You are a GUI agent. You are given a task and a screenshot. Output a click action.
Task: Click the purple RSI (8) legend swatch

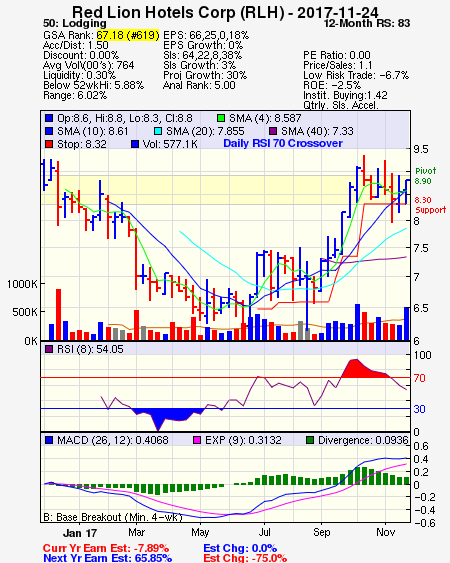pyautogui.click(x=49, y=349)
